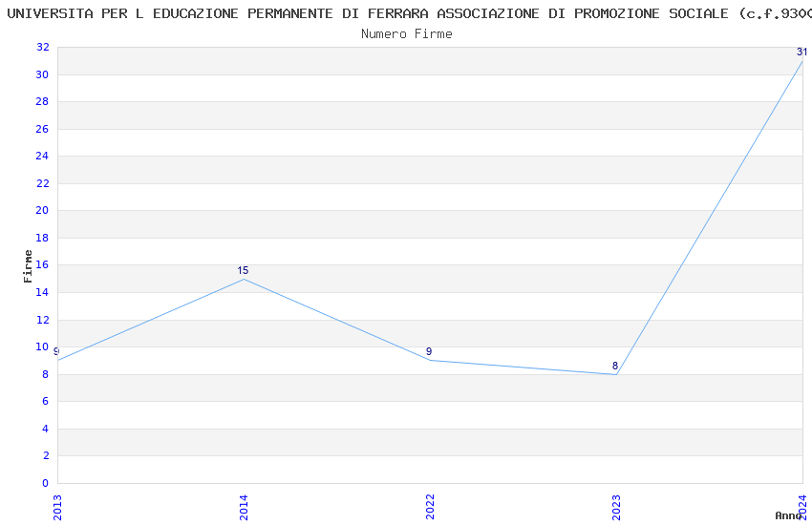Click the y-axis tick value 4
Image resolution: width=812 pixels, height=525 pixels.
46,429
